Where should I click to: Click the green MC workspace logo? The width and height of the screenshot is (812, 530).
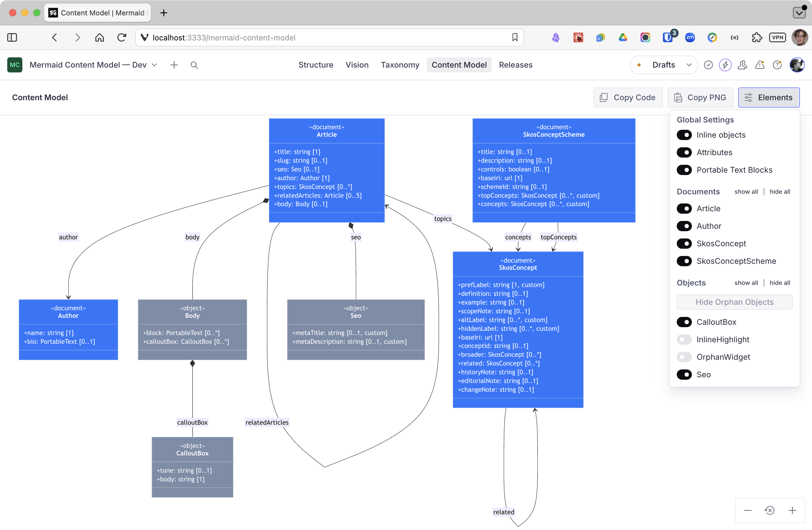15,65
